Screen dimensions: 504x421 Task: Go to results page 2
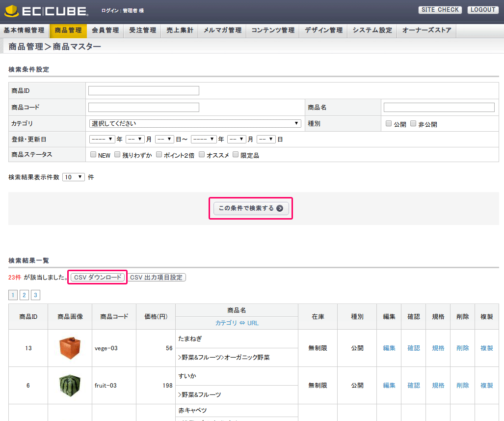(24, 295)
